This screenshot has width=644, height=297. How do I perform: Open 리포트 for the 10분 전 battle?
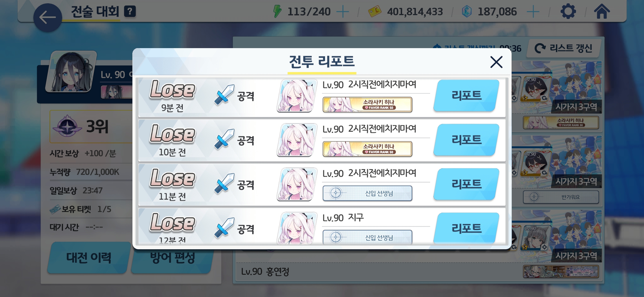pyautogui.click(x=466, y=140)
